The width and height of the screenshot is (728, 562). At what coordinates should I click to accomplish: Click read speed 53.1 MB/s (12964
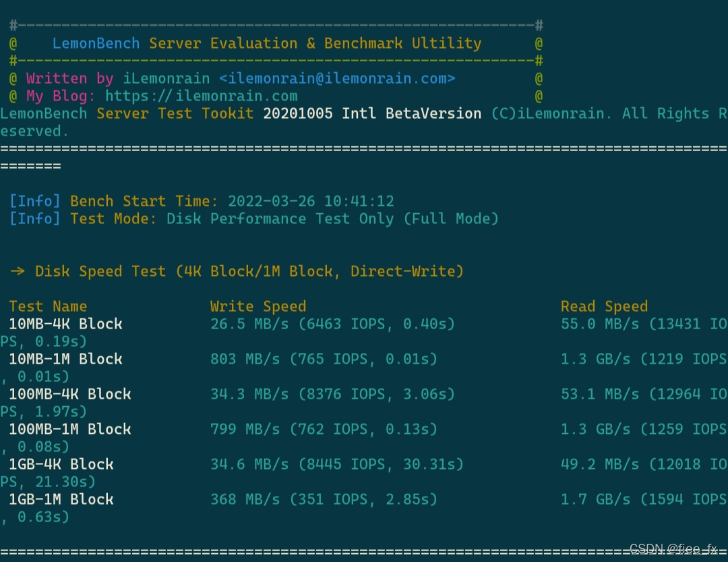[630, 394]
